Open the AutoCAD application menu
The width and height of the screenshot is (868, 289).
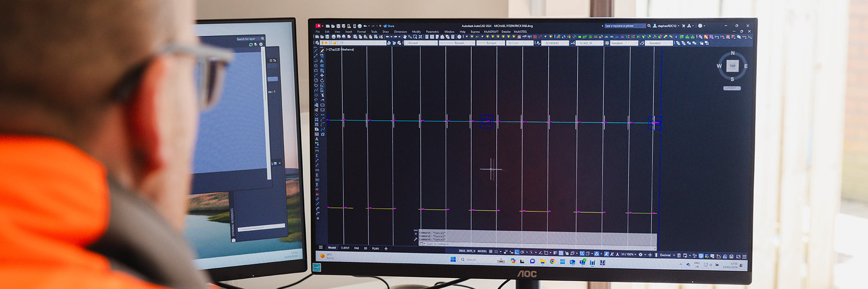pos(318,26)
